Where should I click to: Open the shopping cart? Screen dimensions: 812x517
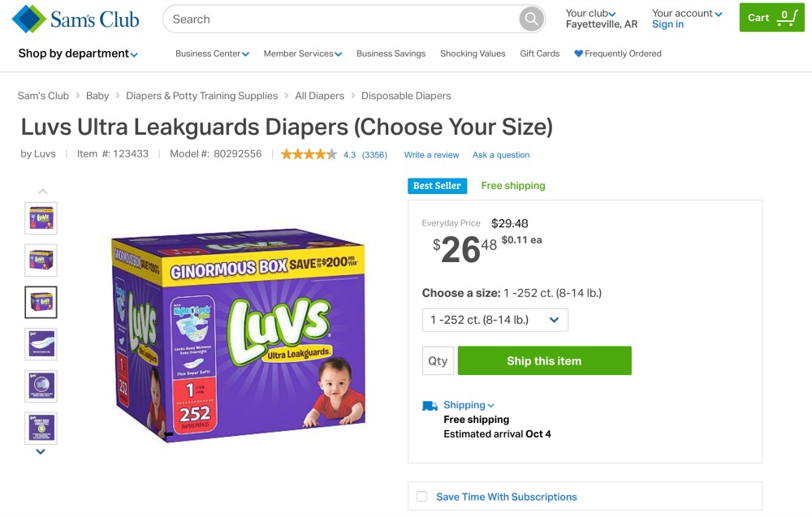pyautogui.click(x=771, y=18)
